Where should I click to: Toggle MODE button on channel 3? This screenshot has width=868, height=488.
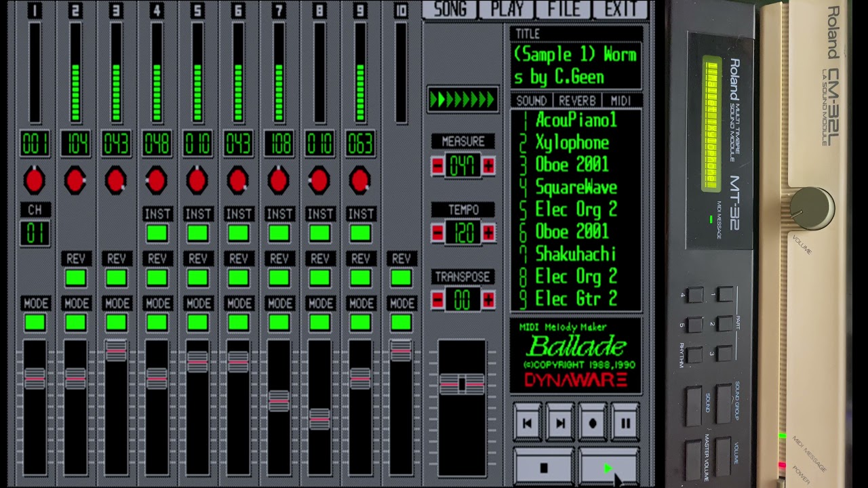(x=116, y=323)
